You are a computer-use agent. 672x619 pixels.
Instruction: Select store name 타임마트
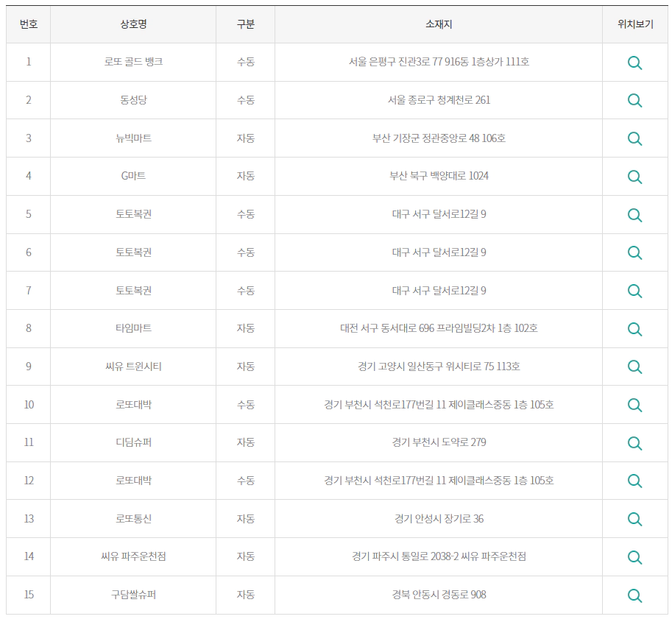point(133,328)
